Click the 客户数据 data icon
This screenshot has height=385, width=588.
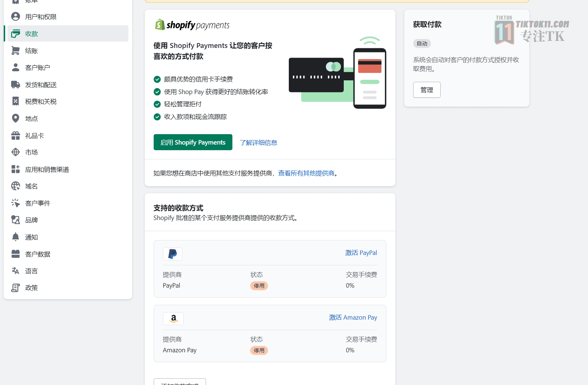point(16,254)
